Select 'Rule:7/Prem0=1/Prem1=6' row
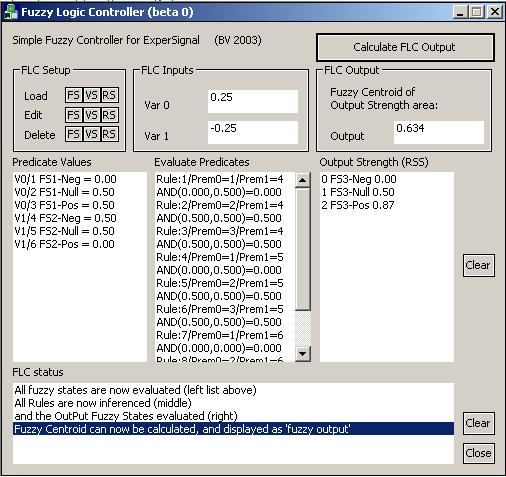506x477 pixels. [225, 335]
